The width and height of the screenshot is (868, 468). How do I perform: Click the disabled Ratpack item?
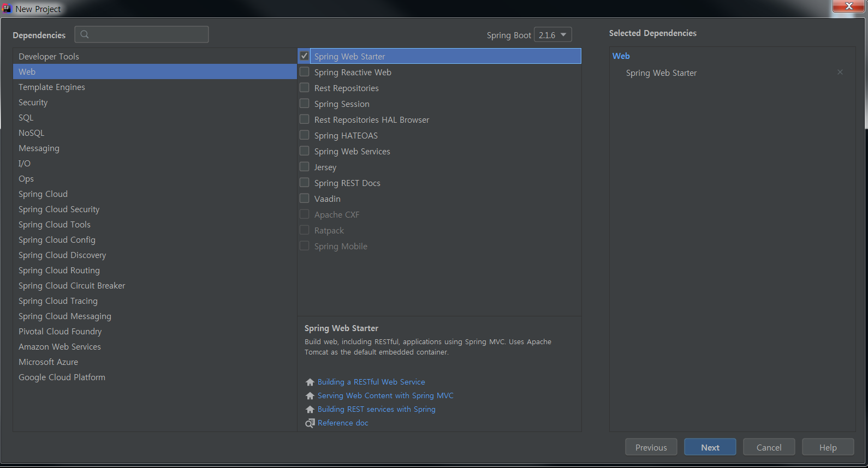point(329,230)
